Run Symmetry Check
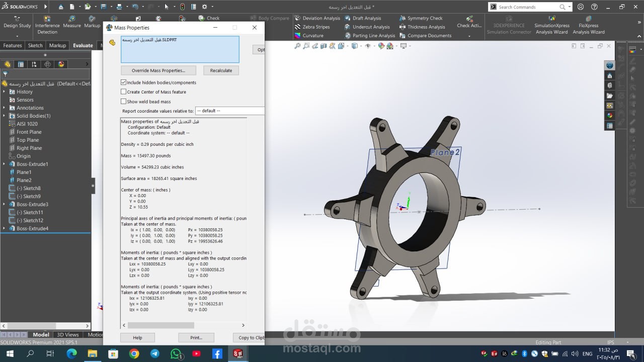This screenshot has height=362, width=644. coord(421,18)
